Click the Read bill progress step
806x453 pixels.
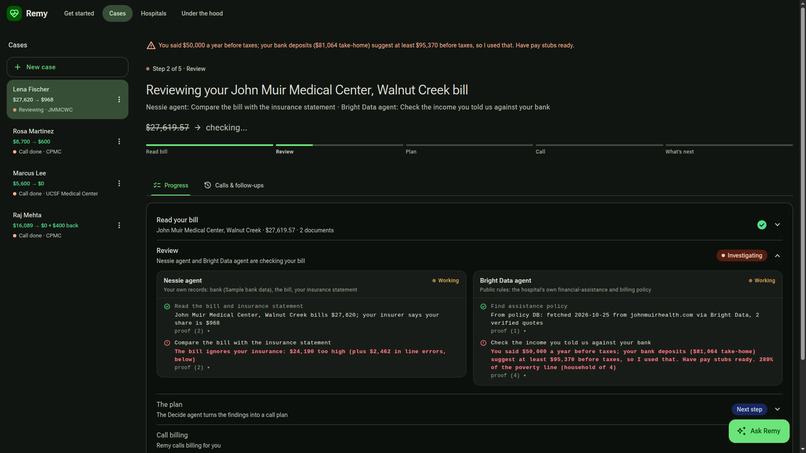tap(209, 149)
